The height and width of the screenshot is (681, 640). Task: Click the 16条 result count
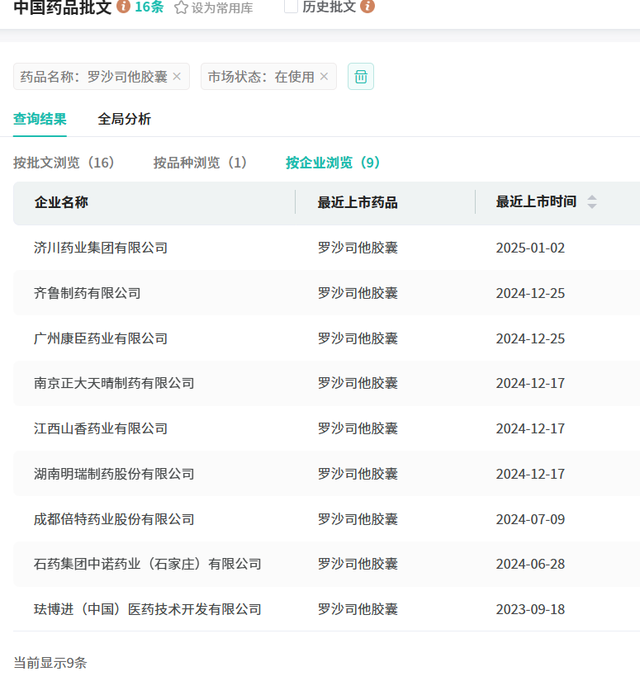[149, 7]
